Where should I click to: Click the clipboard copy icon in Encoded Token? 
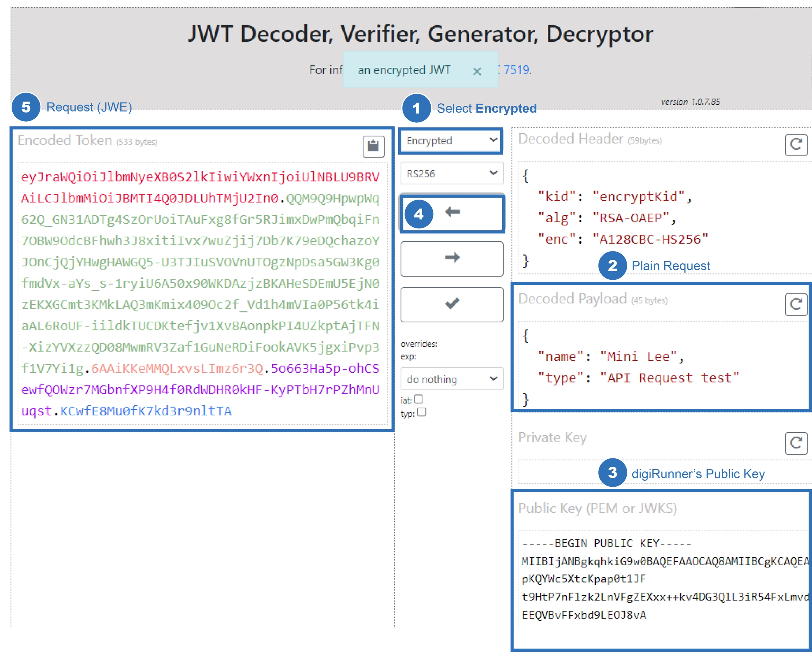373,146
